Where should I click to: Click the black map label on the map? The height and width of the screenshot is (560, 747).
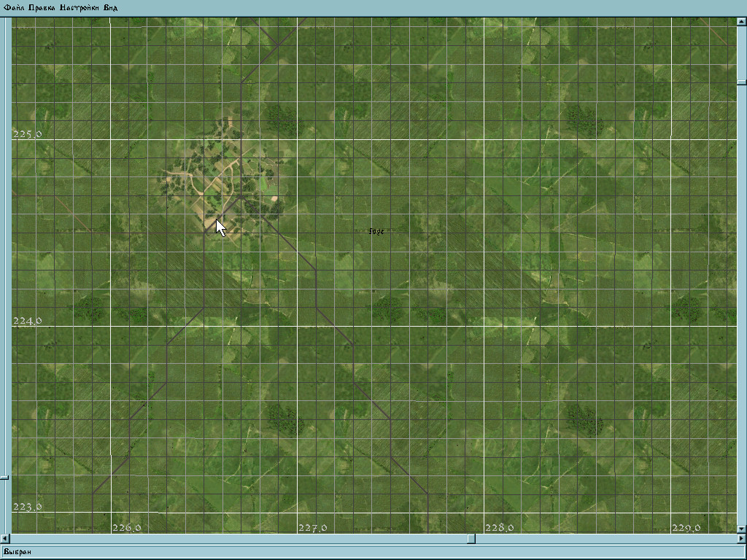click(x=376, y=231)
